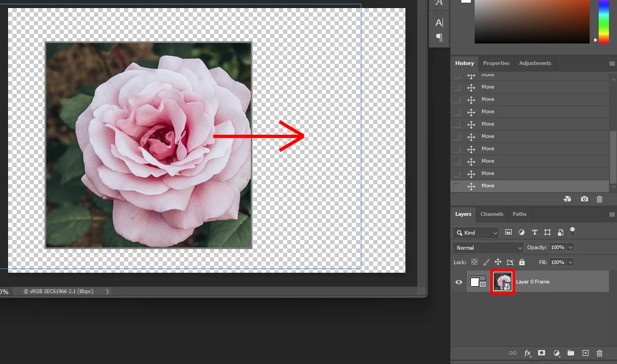Toggle lock transparent pixels
Viewport: 617px width, 364px height.
[x=475, y=262]
